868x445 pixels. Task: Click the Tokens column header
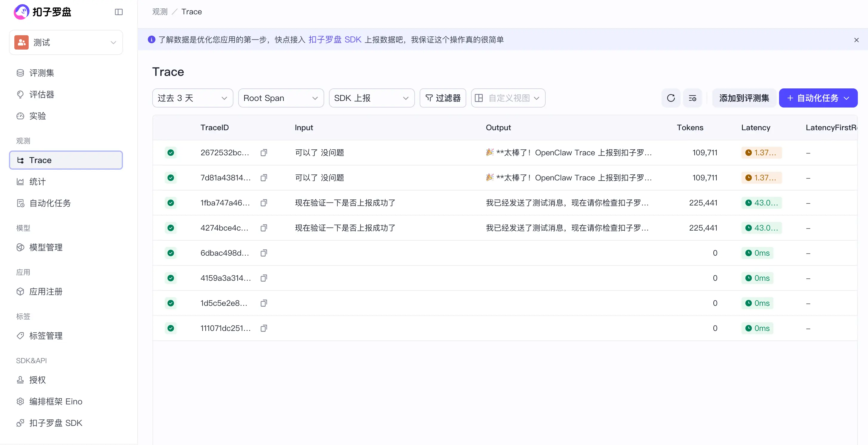690,128
